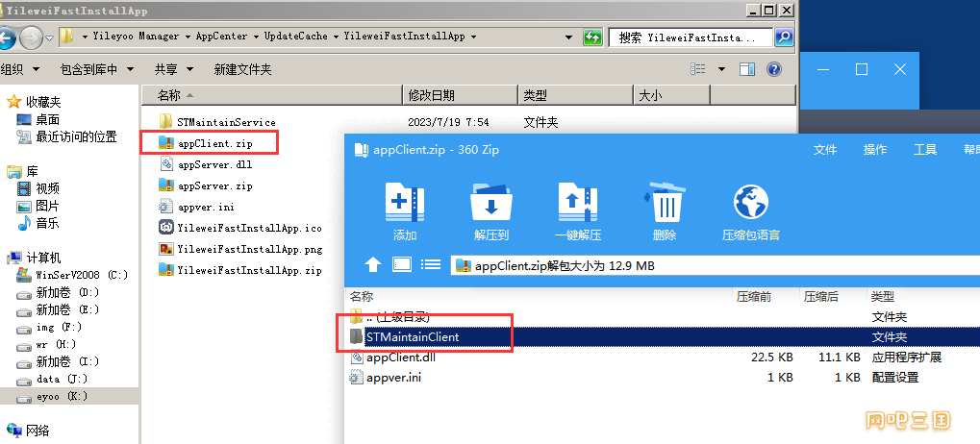Viewport: 980px width, 444px height.
Task: Open the eyoo (K:) drive
Action: click(x=53, y=397)
